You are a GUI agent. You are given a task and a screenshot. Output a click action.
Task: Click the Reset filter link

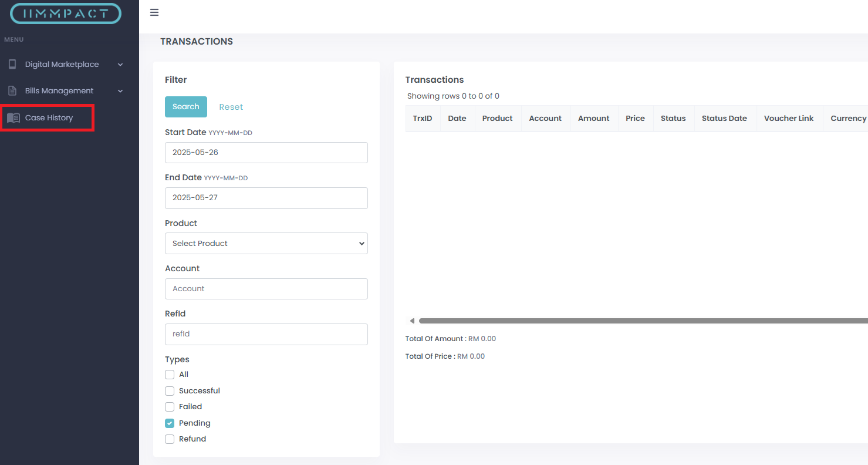click(231, 107)
